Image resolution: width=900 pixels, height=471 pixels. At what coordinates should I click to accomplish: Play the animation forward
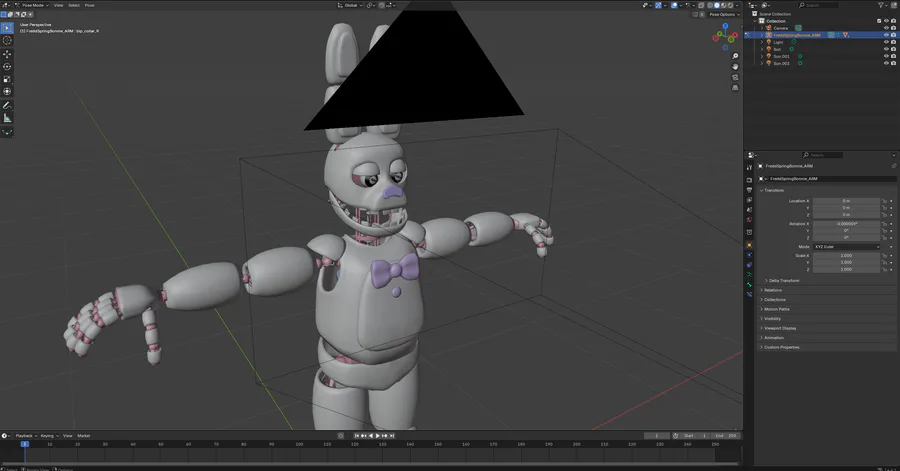click(x=378, y=435)
